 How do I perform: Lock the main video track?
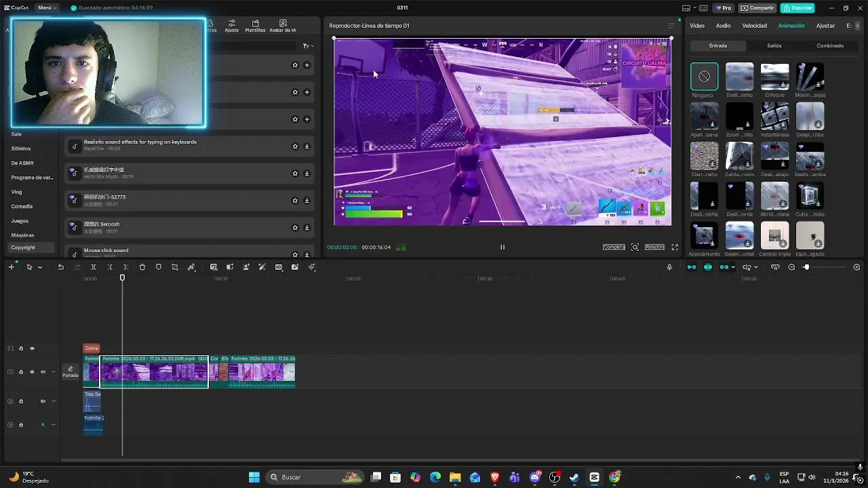(x=21, y=371)
